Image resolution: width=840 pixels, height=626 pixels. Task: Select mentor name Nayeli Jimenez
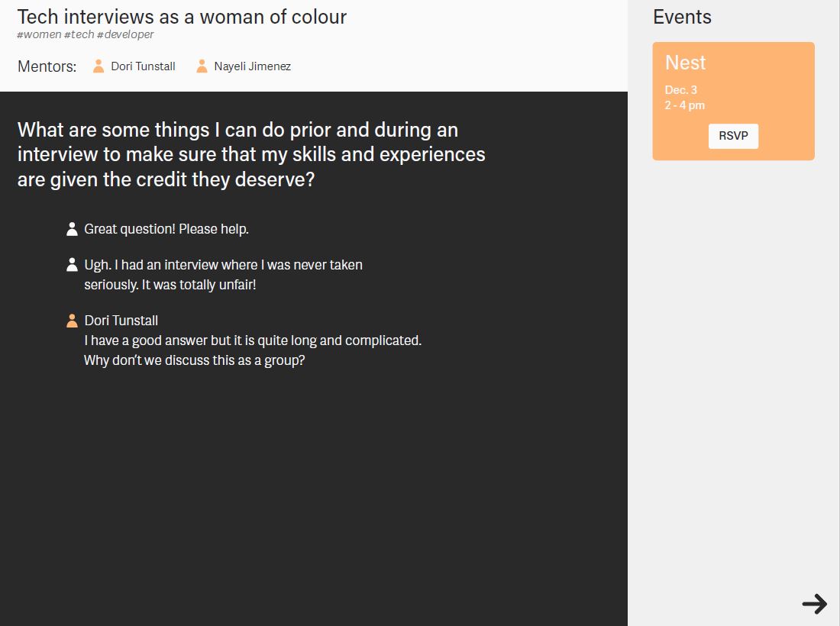point(252,66)
